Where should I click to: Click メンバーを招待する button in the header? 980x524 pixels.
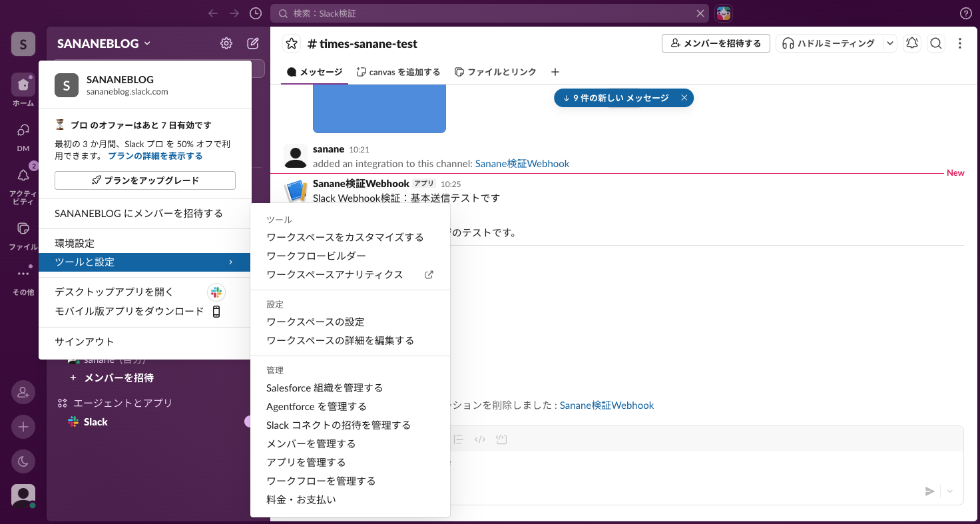(716, 43)
